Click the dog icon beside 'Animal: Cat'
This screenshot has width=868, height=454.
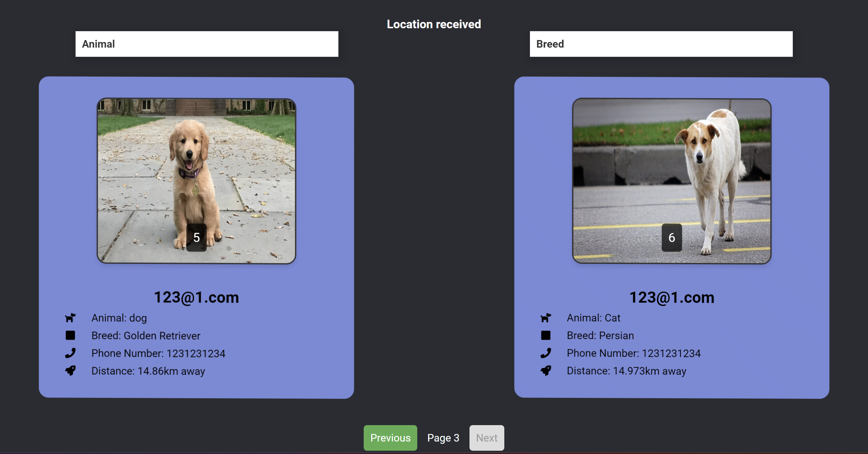[546, 317]
